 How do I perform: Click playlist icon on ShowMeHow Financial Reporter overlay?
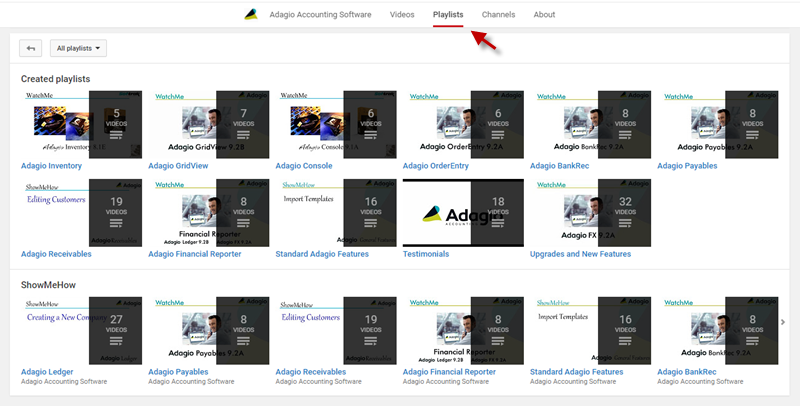[x=498, y=341]
